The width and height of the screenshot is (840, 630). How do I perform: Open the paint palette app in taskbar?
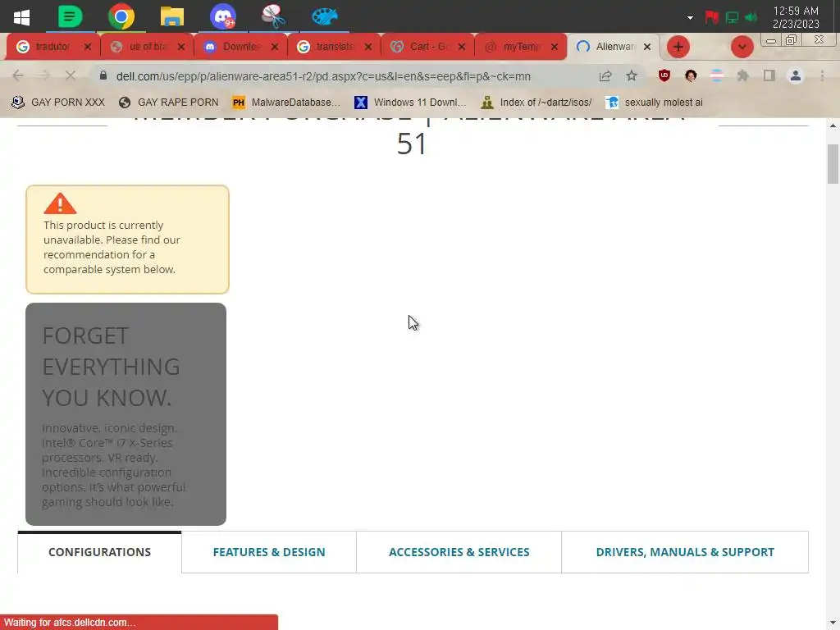point(325,16)
